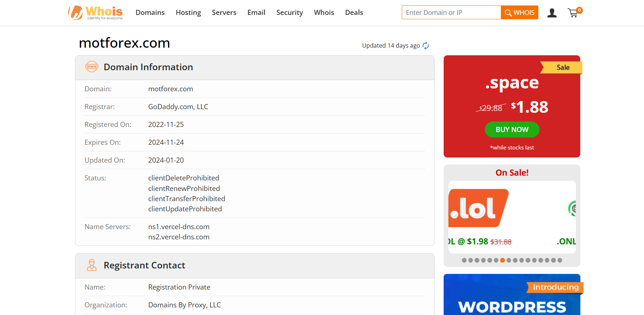This screenshot has height=315, width=644.
Task: Click the updated date 2024-01-20
Action: point(166,160)
